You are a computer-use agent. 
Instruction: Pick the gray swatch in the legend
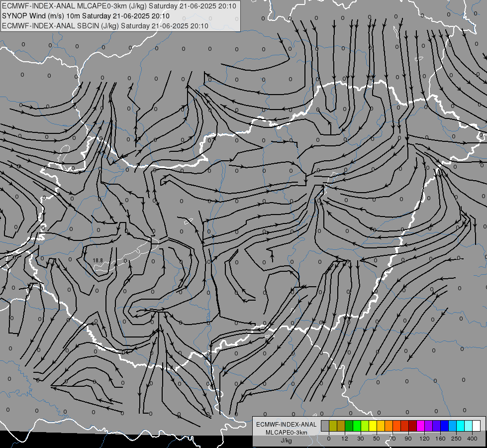[x=325, y=426]
